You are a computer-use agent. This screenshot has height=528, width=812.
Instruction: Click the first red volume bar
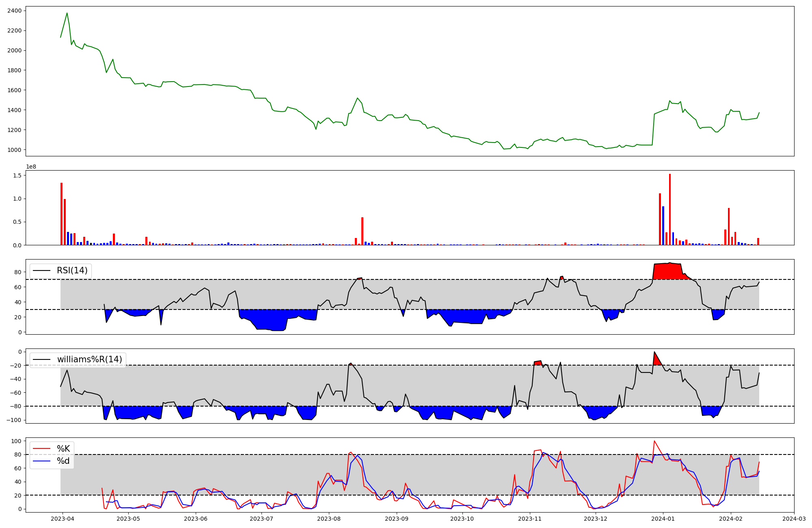(x=61, y=214)
